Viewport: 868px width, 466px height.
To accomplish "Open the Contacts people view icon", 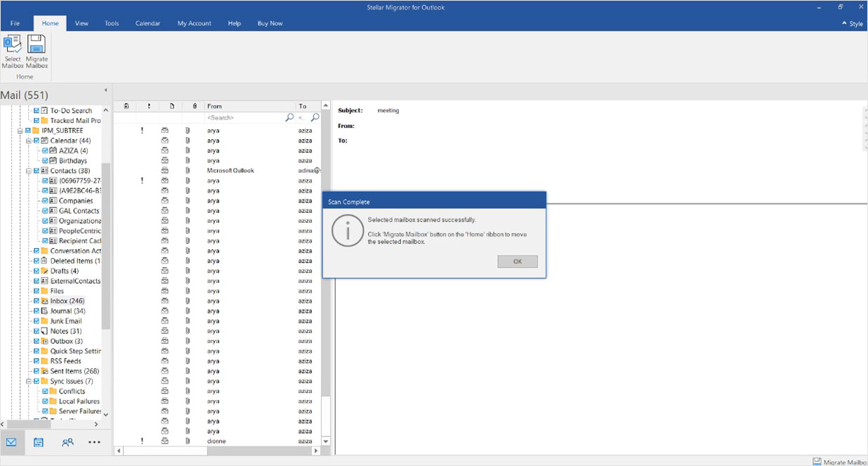I will [x=67, y=442].
